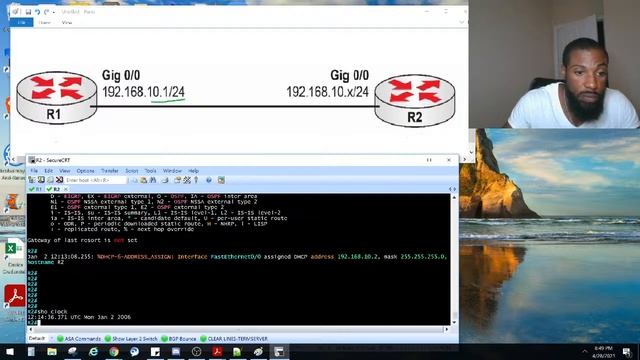
Task: Click taskbar clock showing 8:49 PM
Action: pyautogui.click(x=603, y=352)
